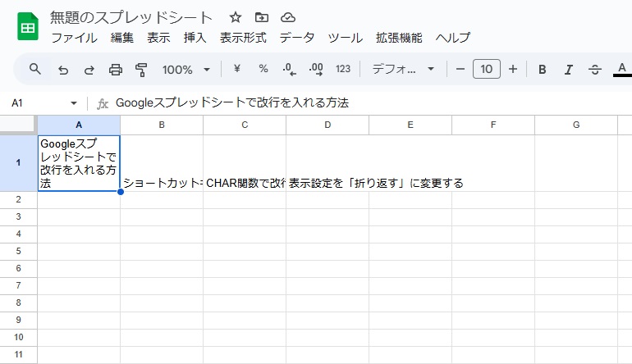Decrease decimal places

tap(290, 69)
